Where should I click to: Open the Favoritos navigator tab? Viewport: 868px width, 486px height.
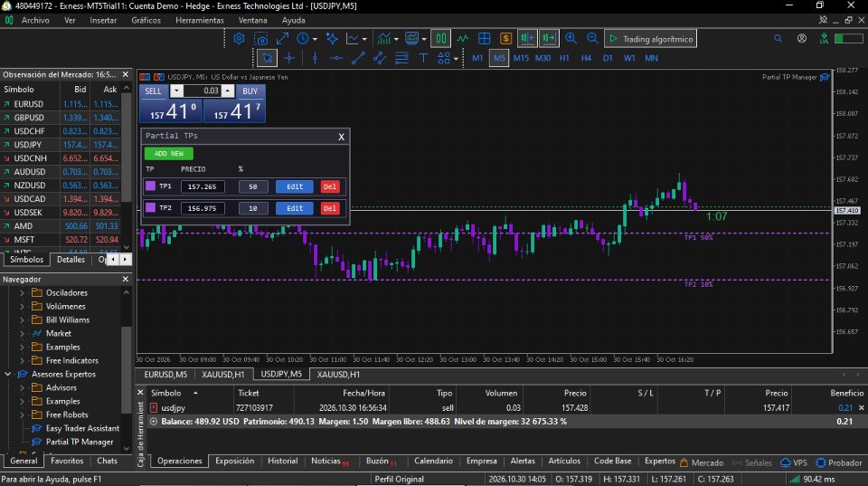pos(67,461)
